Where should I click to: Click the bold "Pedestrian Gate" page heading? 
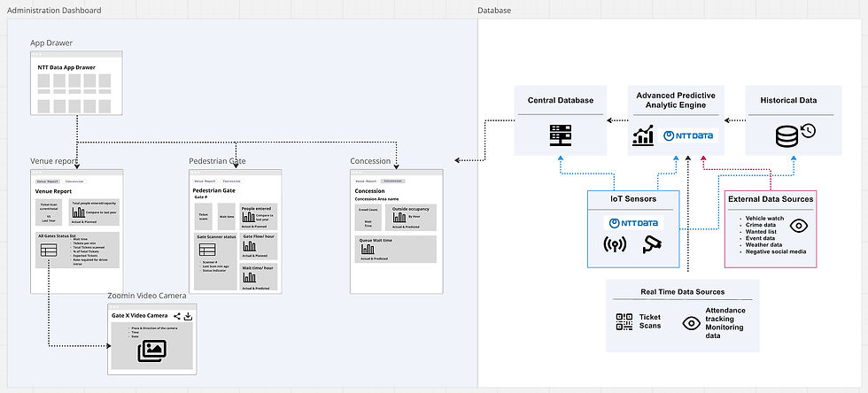(x=213, y=191)
